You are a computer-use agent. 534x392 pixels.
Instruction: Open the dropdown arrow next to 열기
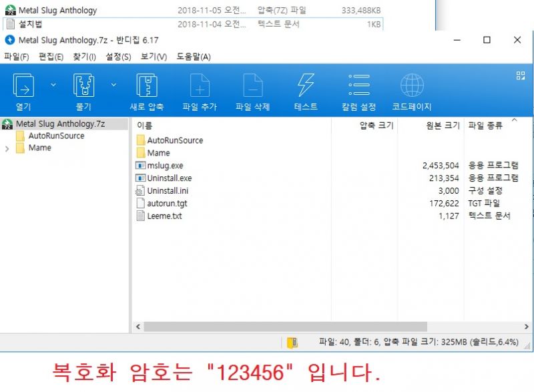coord(53,84)
